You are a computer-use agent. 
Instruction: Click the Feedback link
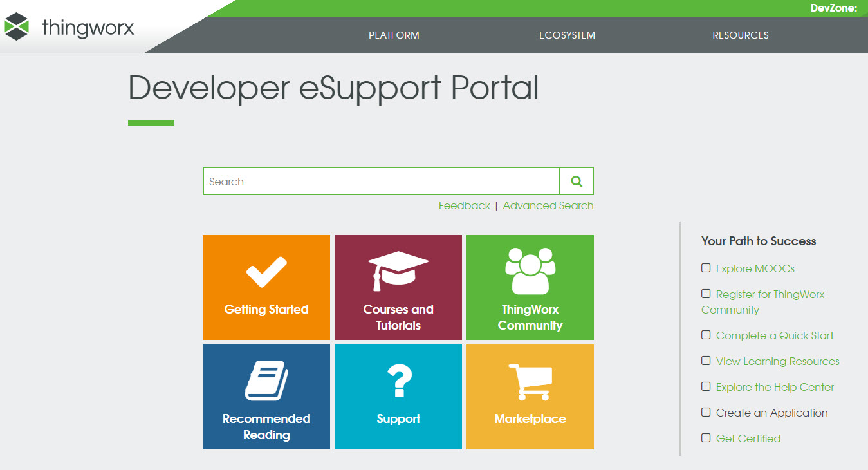[x=464, y=205]
